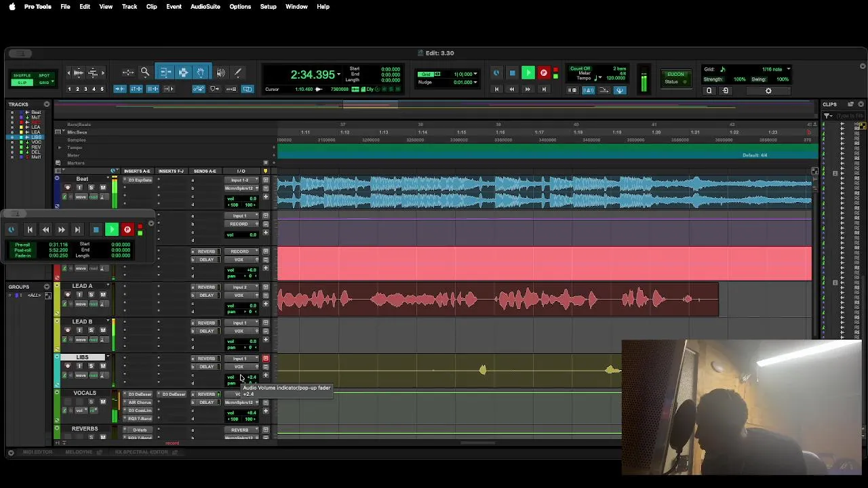Click the horizontal zoom arrows icon
Screen dimensions: 868x488
[128, 73]
